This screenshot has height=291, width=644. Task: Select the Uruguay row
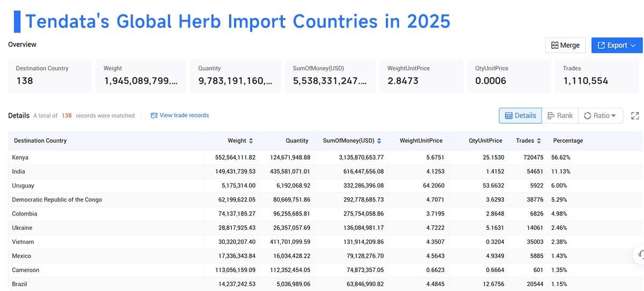pyautogui.click(x=326, y=185)
